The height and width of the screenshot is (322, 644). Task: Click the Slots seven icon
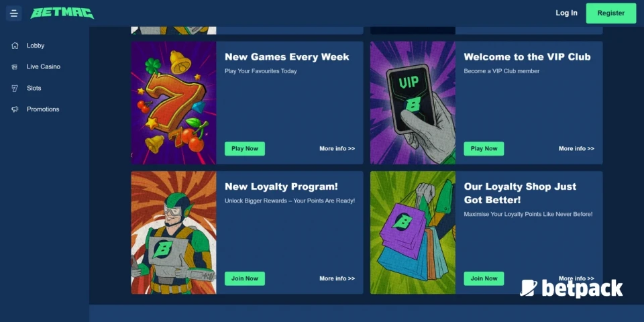tap(15, 89)
